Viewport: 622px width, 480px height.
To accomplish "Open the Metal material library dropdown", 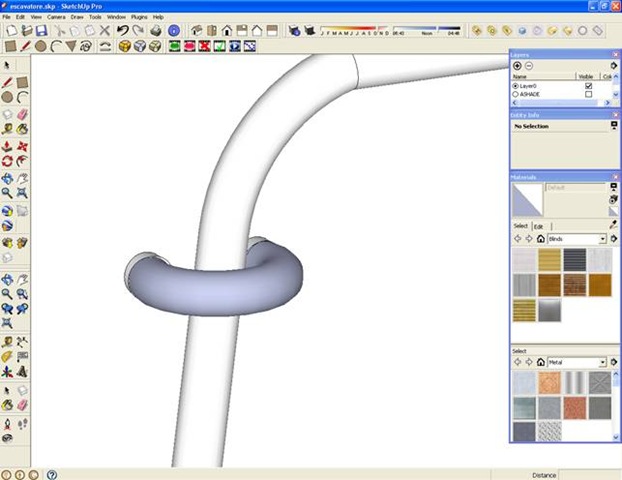I will coord(602,361).
